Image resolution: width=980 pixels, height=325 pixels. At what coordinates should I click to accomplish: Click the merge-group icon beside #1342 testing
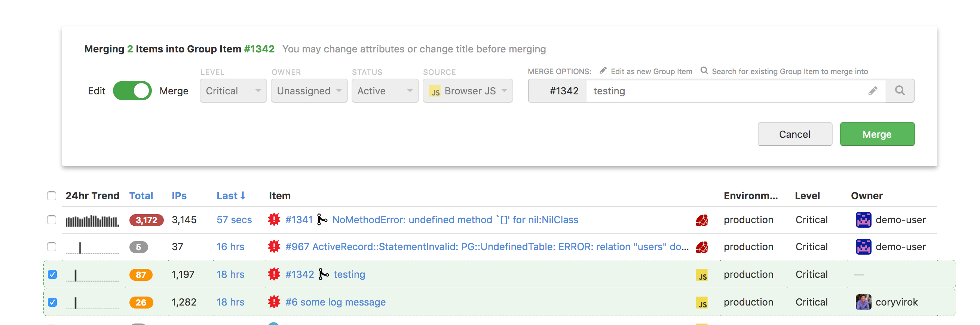(x=324, y=274)
